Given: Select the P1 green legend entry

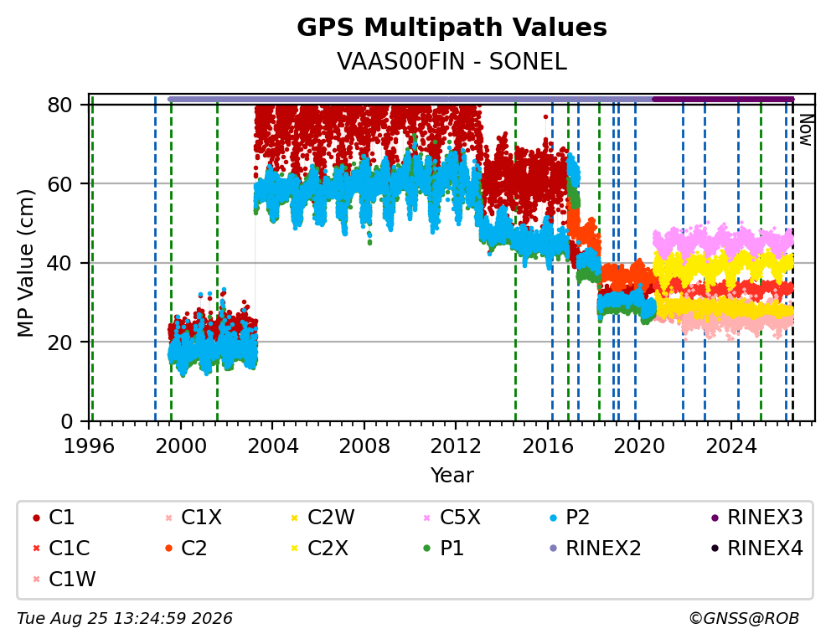Looking at the screenshot, I should pos(444,549).
